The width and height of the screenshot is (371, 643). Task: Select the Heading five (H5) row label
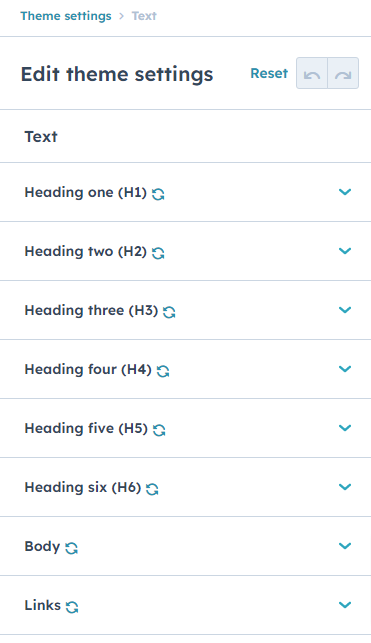coord(86,428)
